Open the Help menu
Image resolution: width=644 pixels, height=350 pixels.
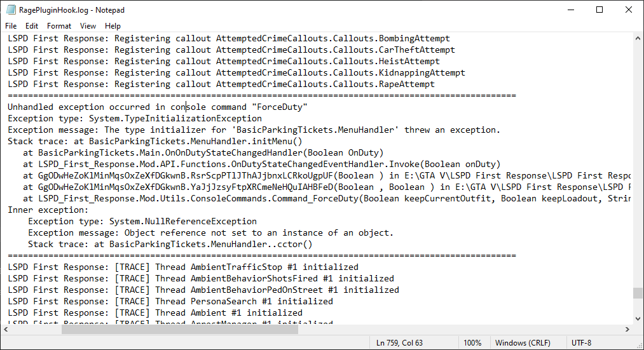coord(113,26)
